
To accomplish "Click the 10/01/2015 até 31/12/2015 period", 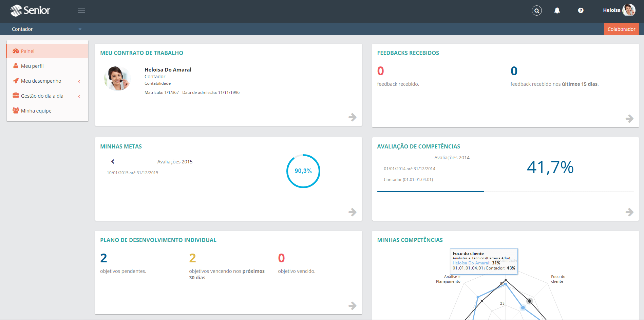I will point(133,173).
